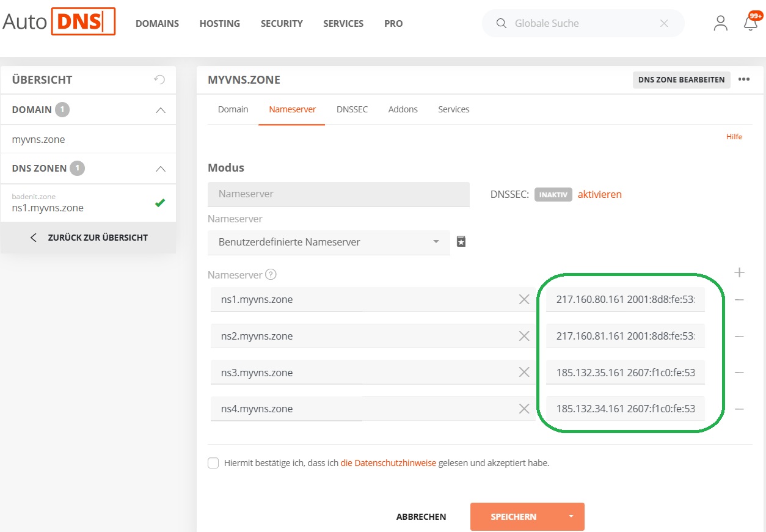Remove the ns2.myvns.zone row with minus
Screen dimensions: 766x532
[x=739, y=337]
